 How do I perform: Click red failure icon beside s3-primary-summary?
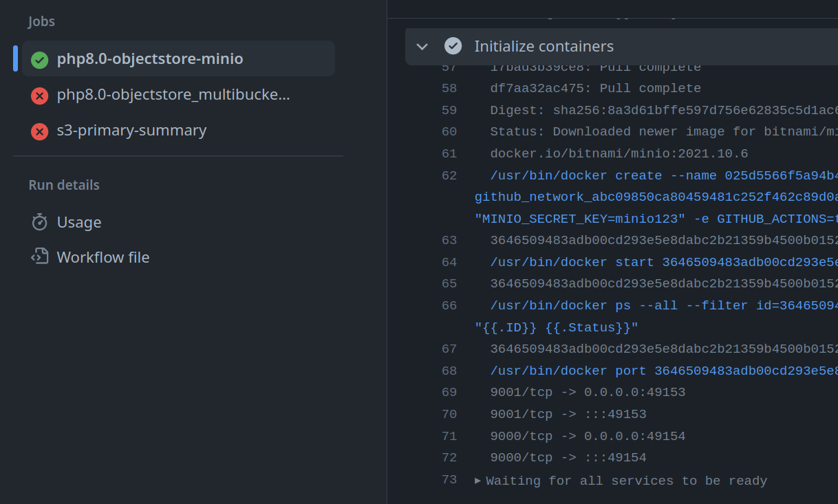coord(40,131)
